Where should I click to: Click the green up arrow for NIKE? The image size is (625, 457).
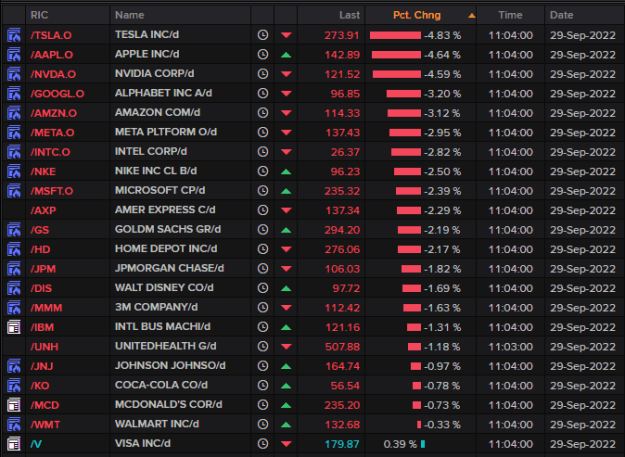pos(286,172)
